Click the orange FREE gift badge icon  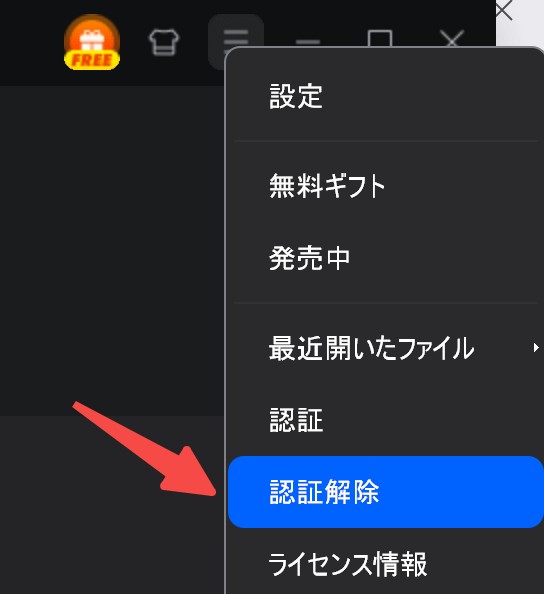[92, 42]
